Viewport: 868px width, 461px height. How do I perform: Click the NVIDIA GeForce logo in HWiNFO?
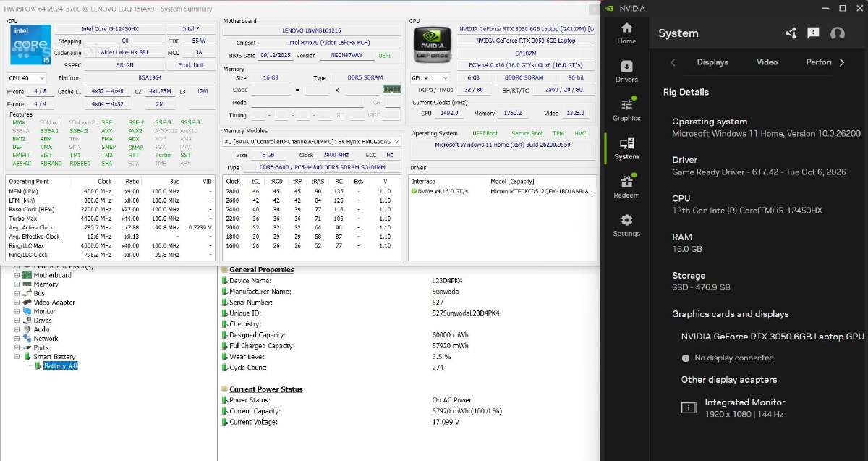coord(432,44)
